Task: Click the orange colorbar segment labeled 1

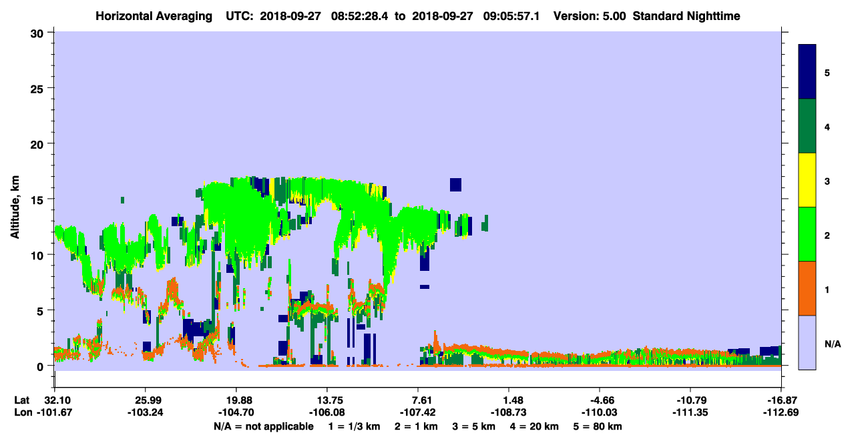Action: (x=807, y=288)
